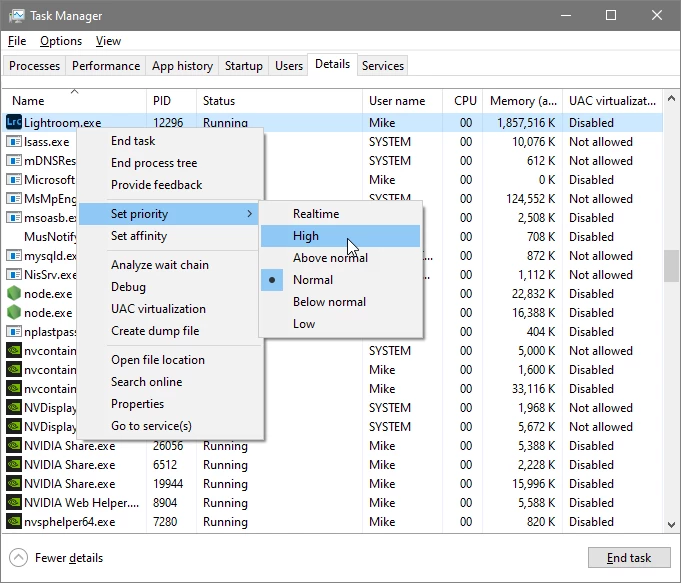The width and height of the screenshot is (681, 583).
Task: Click the mysqld process icon
Action: [x=14, y=255]
